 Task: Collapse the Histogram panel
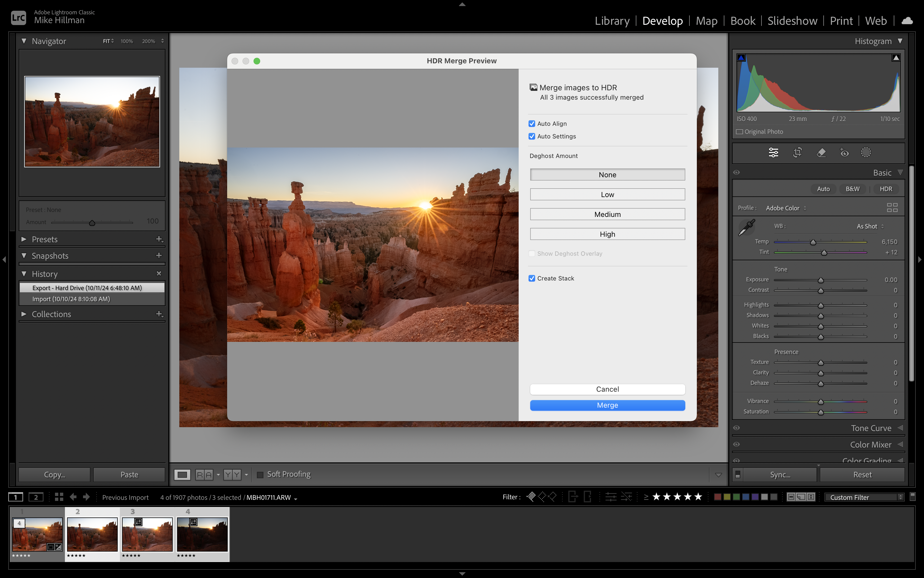click(x=900, y=41)
